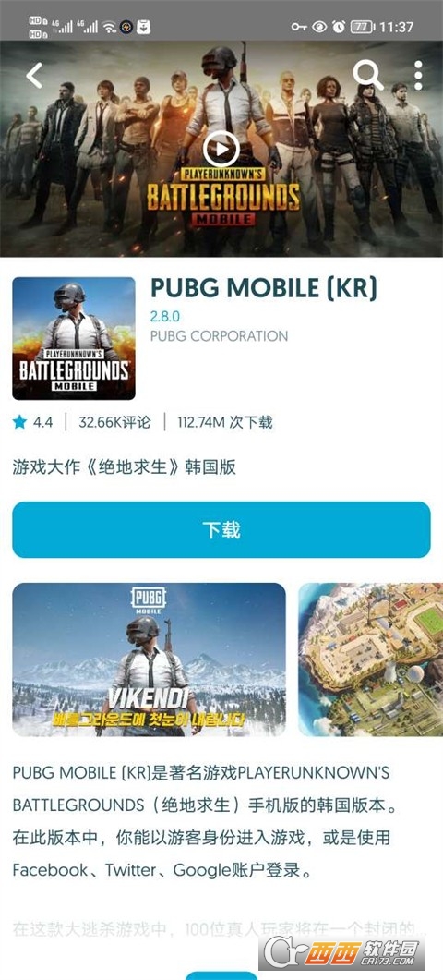Tap the 4.4 star rating icon
The width and height of the screenshot is (443, 980).
click(x=20, y=422)
